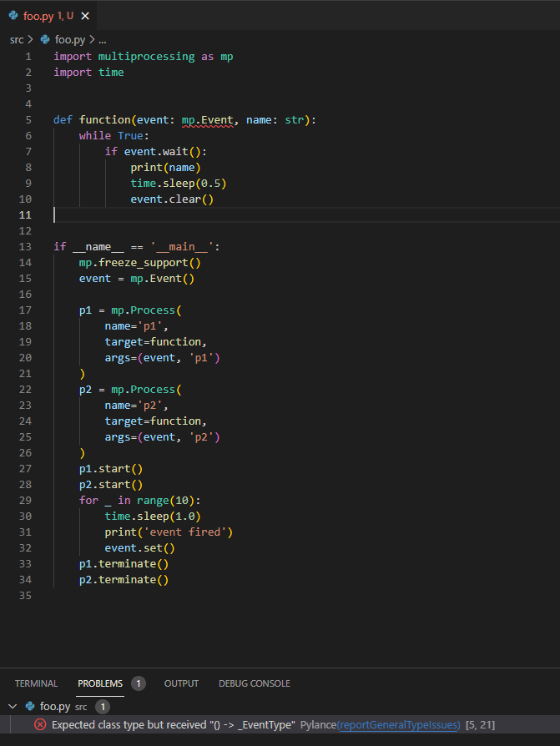
Task: Click 'print(name)' on line 8
Action: tap(165, 168)
